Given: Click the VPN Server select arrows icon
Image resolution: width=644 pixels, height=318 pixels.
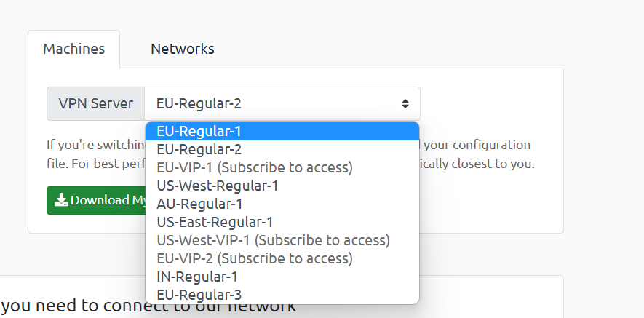Looking at the screenshot, I should point(405,104).
